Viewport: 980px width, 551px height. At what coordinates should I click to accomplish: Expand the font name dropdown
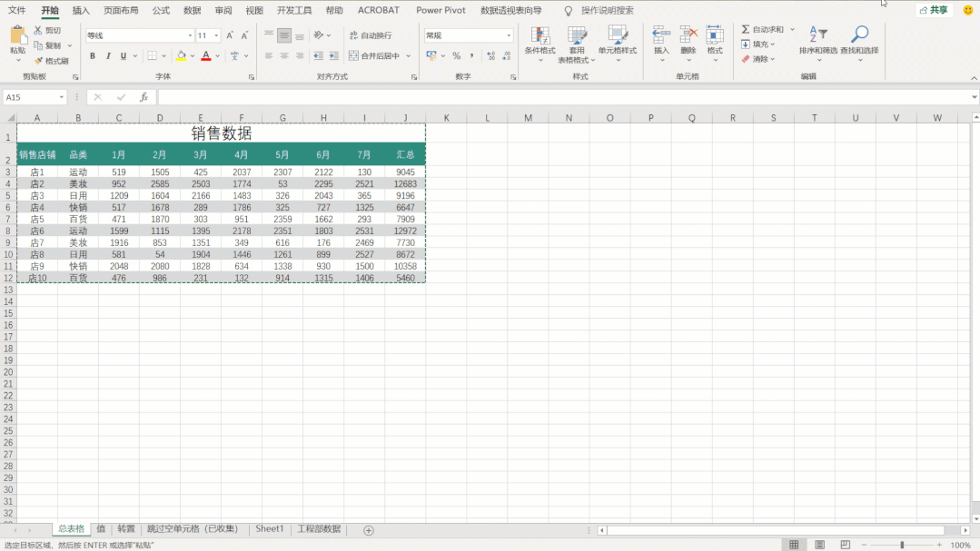point(190,35)
